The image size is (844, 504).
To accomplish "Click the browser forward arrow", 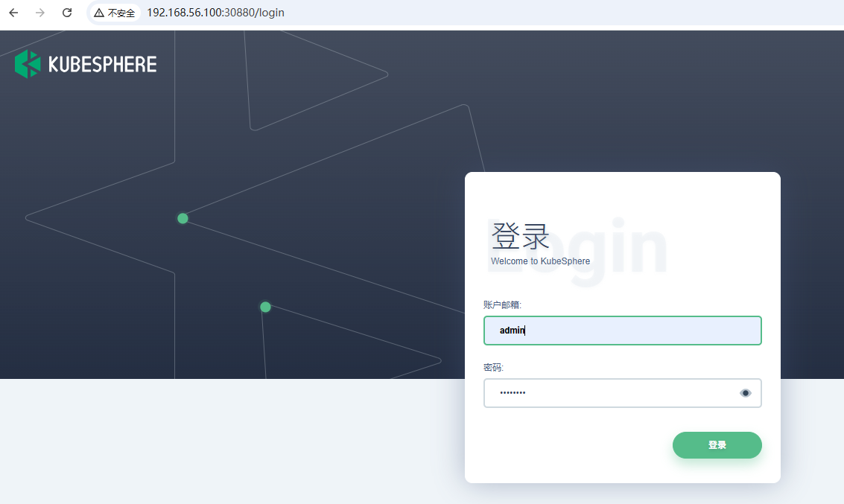I will pos(39,13).
